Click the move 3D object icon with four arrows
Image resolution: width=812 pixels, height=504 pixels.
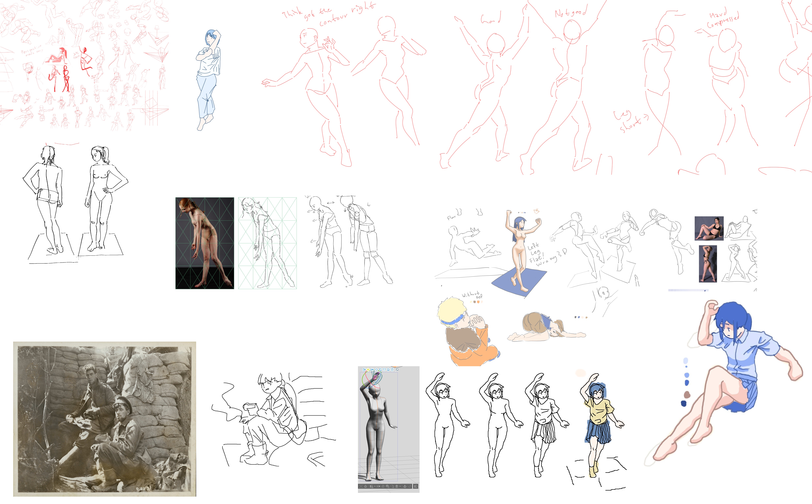point(377,370)
